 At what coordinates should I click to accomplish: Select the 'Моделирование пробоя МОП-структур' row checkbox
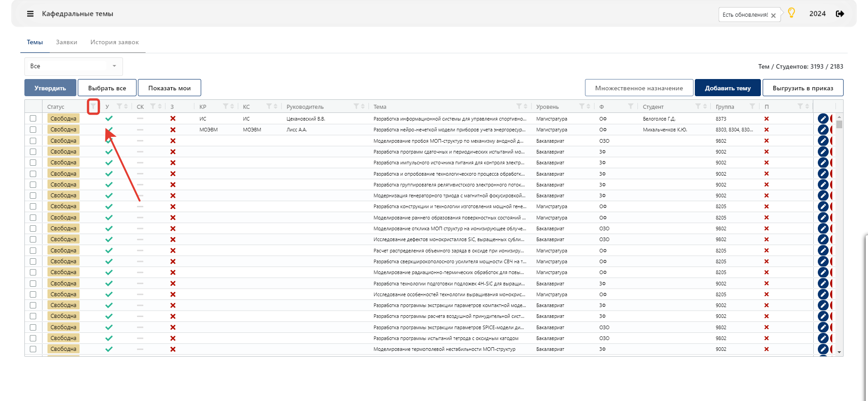[33, 141]
